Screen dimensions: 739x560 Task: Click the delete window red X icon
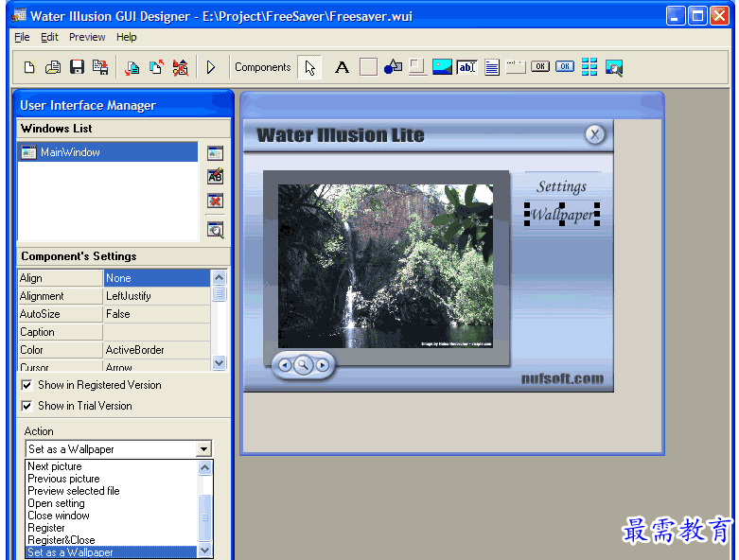coord(216,201)
